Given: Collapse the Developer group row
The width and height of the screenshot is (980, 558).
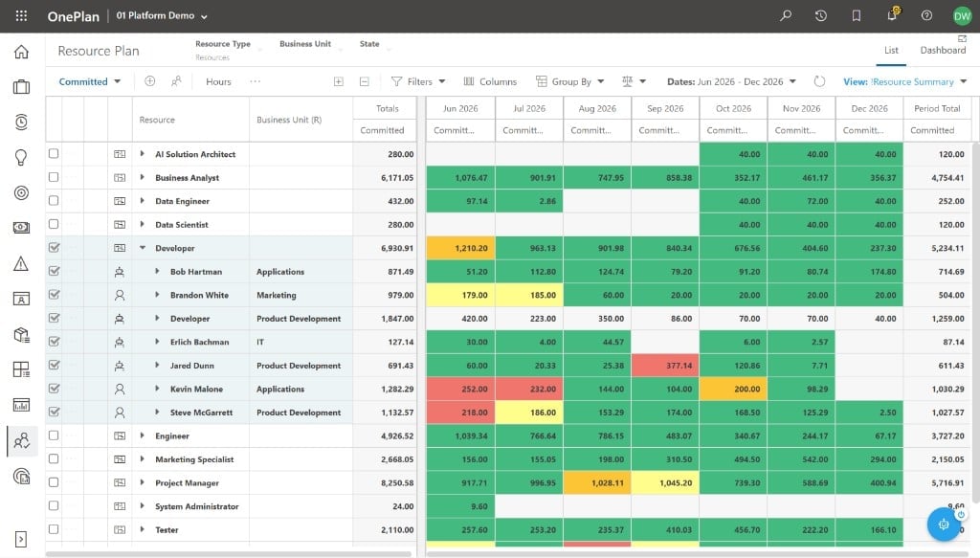Looking at the screenshot, I should tap(143, 248).
